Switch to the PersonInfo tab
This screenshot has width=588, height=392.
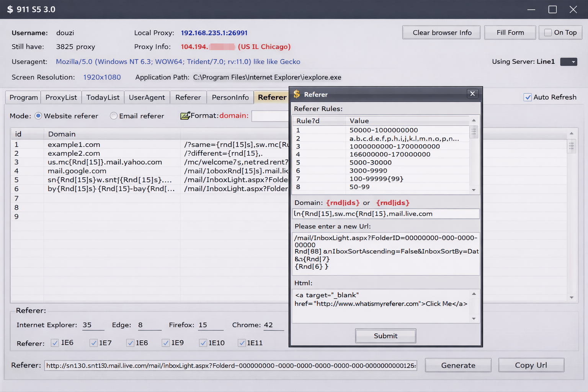230,97
